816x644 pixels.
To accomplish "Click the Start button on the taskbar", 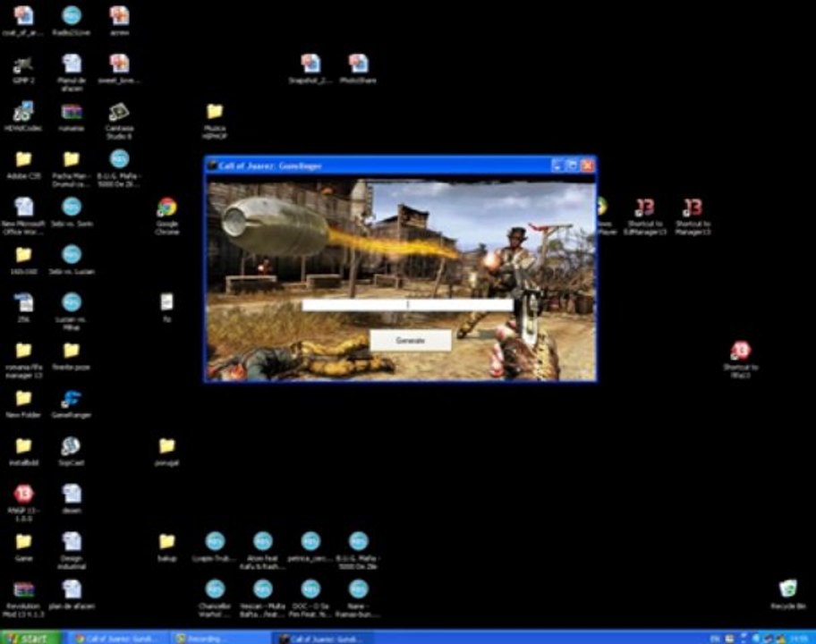I will (x=30, y=638).
